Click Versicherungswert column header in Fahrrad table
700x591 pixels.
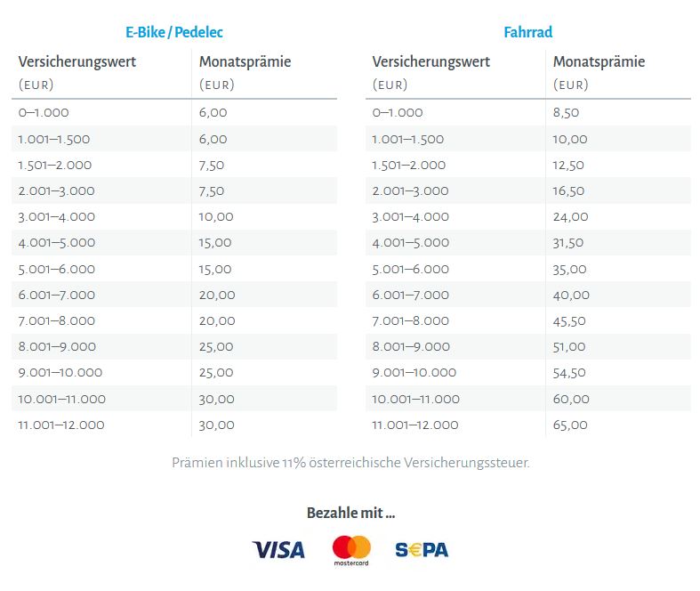point(430,62)
